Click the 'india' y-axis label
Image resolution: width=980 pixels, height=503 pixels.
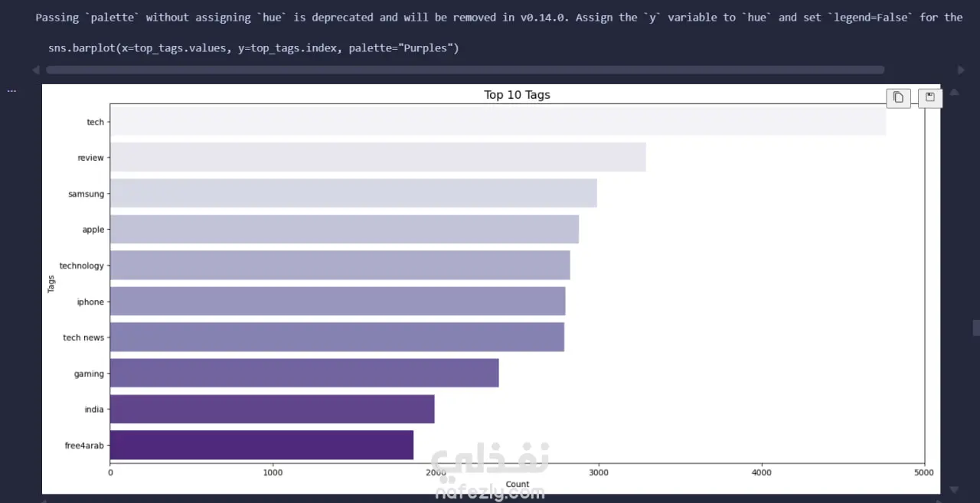94,410
